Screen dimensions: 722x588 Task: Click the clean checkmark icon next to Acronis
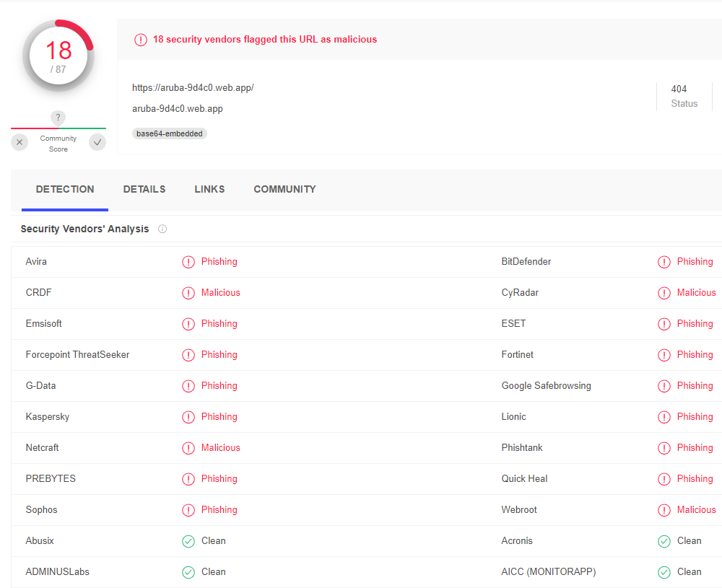664,540
